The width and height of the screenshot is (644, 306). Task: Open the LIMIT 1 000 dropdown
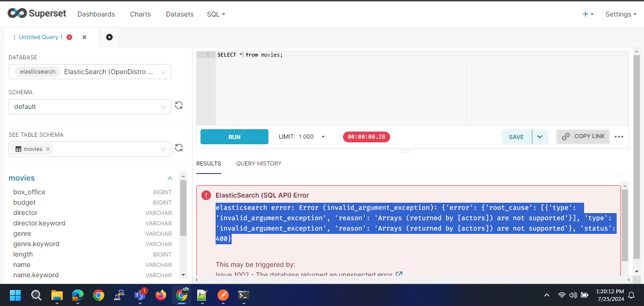302,137
